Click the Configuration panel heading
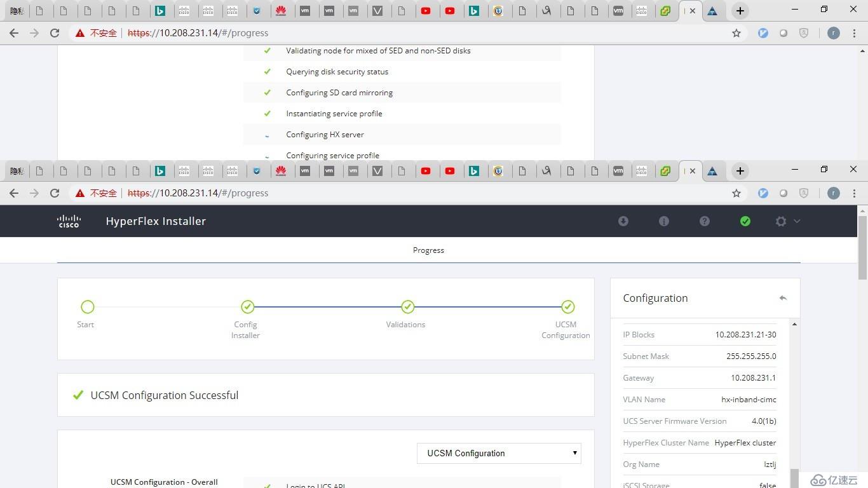Image resolution: width=868 pixels, height=488 pixels. click(655, 298)
